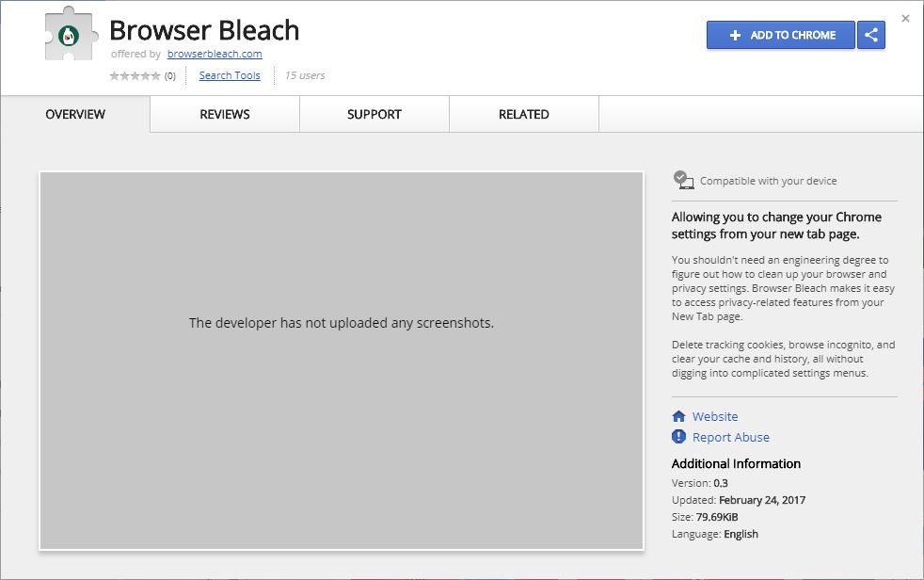This screenshot has height=580, width=924.
Task: Open the Support tab
Action: (374, 114)
